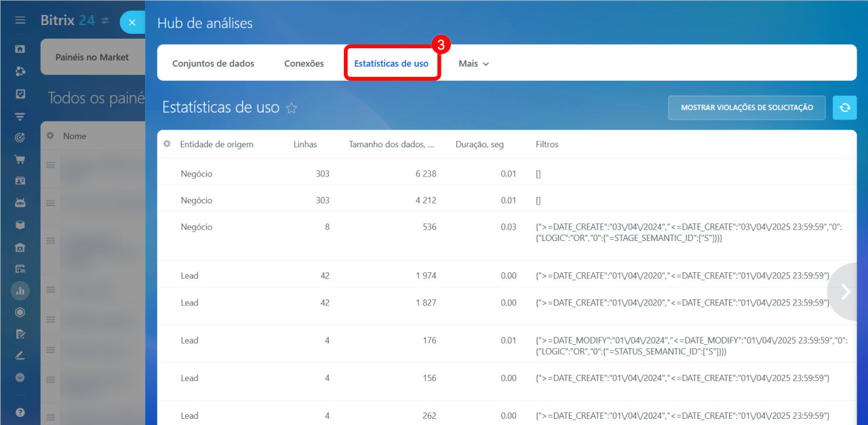Click the tasks checkmark icon in sidebar
Screen dimensions: 868x425
tap(20, 94)
